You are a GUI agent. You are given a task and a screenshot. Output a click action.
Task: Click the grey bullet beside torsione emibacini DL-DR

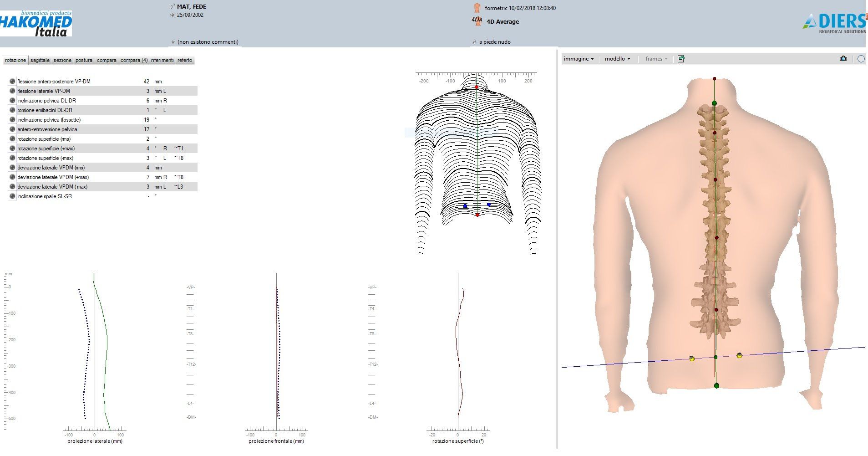pos(12,110)
